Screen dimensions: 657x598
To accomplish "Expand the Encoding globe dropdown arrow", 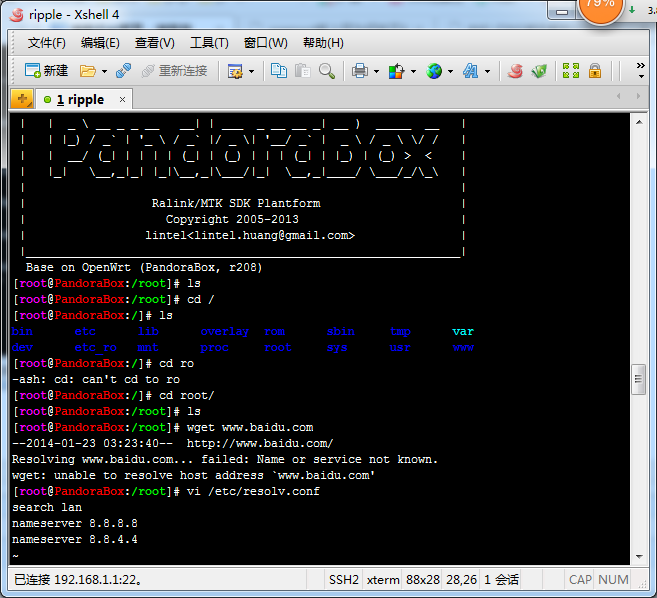I will [450, 71].
